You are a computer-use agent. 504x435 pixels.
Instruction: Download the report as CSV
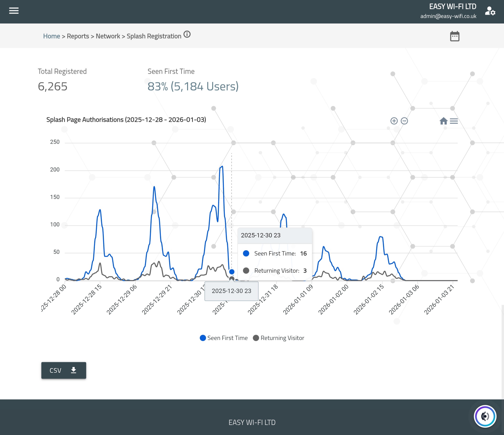click(63, 370)
